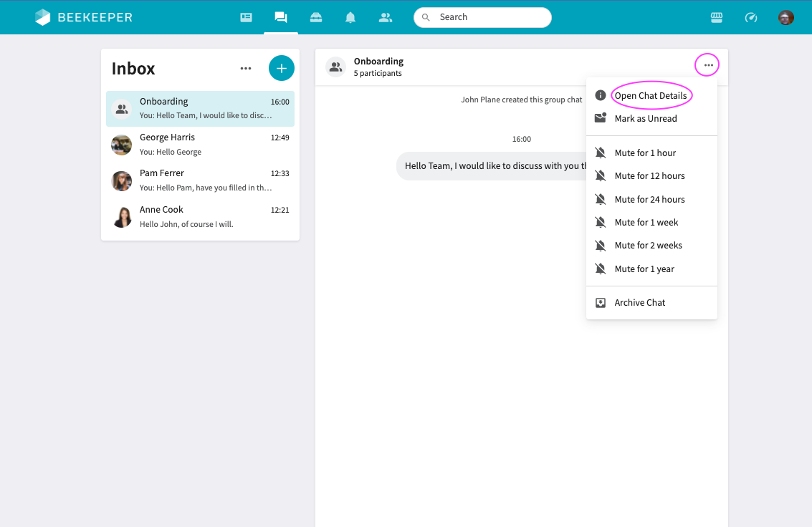Viewport: 812px width, 527px height.
Task: Focus the Search input field
Action: 482,18
